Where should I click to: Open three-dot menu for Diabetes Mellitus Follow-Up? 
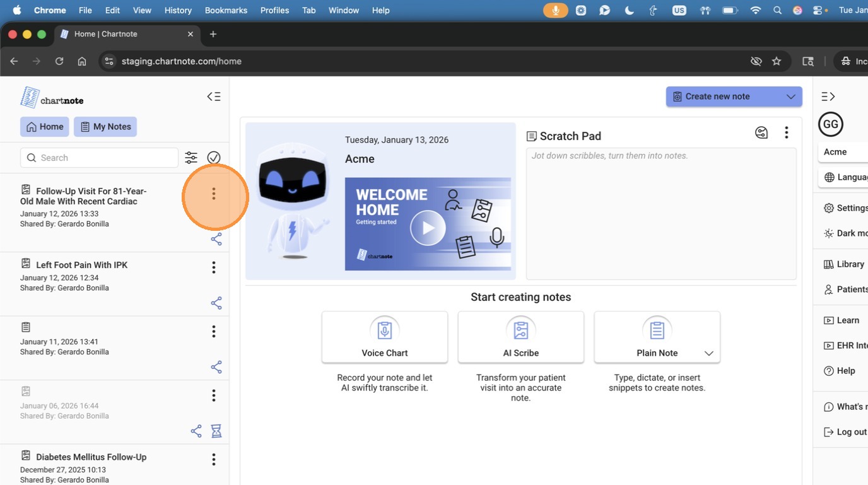(214, 459)
